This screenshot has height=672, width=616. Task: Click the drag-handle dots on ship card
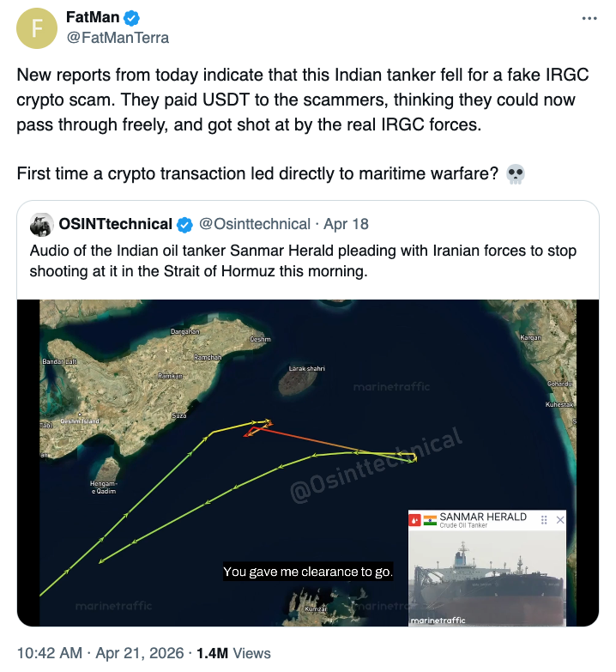pos(544,519)
